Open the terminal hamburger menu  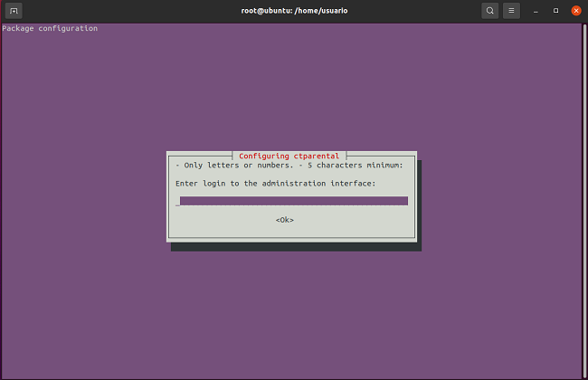pos(511,11)
